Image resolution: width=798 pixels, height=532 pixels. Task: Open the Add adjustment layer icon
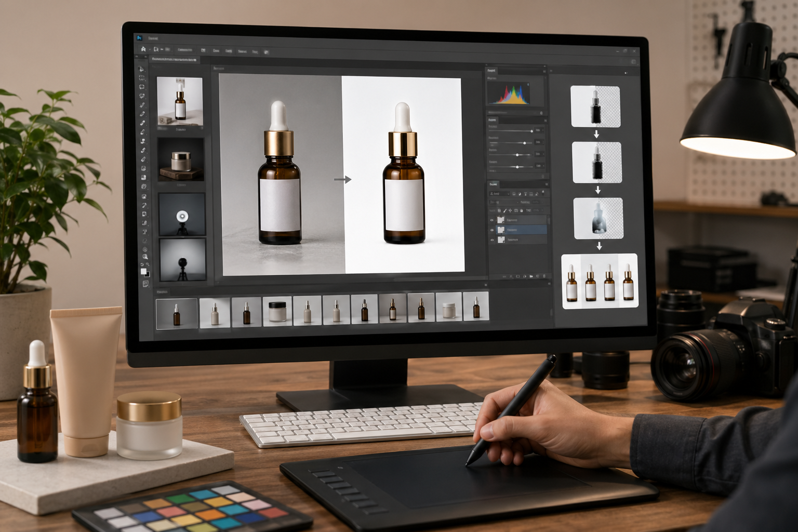(x=525, y=276)
